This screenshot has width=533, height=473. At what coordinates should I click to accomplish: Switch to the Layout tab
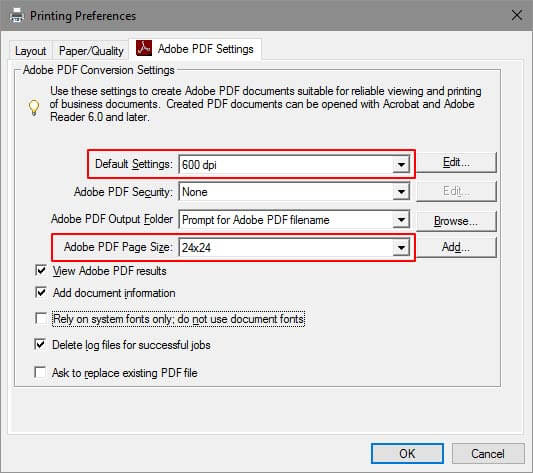pos(31,51)
